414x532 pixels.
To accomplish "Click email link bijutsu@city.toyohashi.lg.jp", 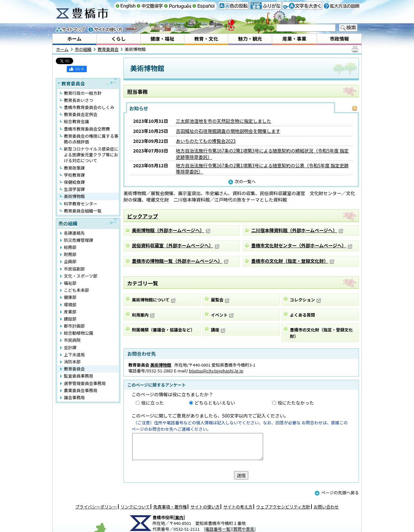I will [x=216, y=371].
